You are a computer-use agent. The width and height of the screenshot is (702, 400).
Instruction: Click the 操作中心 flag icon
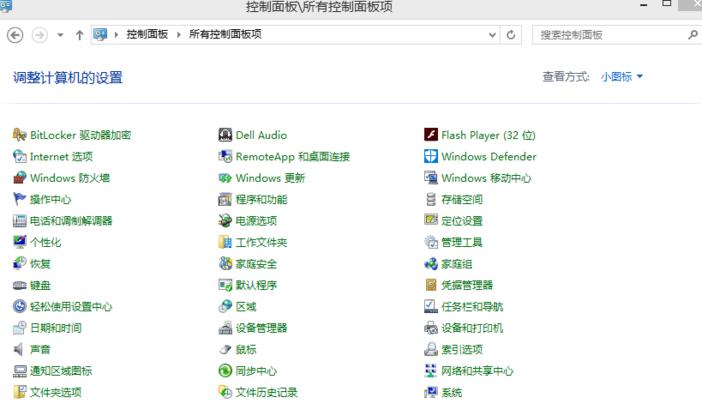19,199
